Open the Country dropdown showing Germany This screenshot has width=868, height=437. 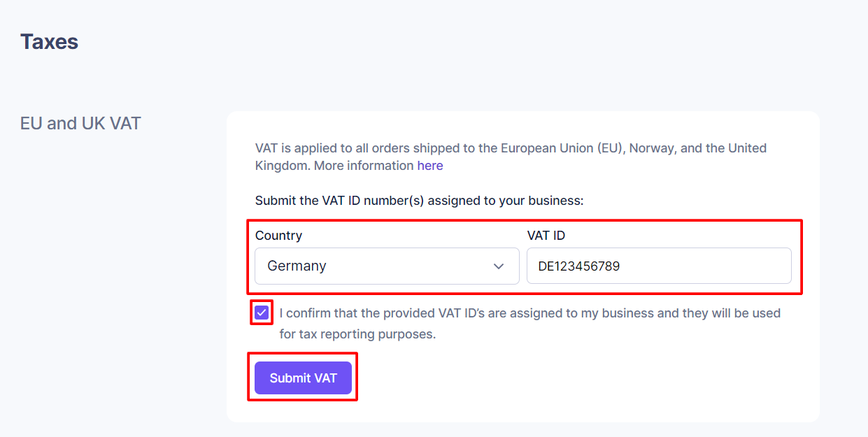[386, 266]
